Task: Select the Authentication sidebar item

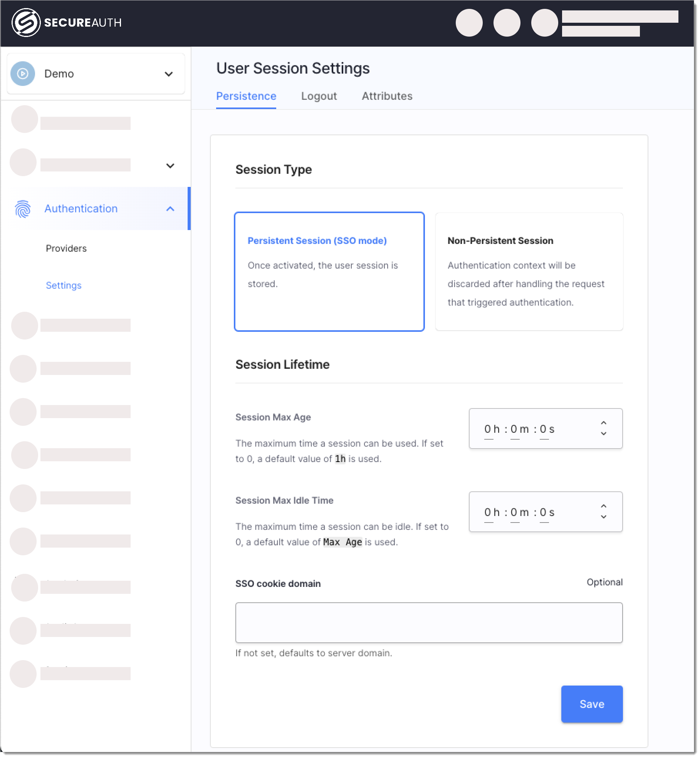Action: 96,209
